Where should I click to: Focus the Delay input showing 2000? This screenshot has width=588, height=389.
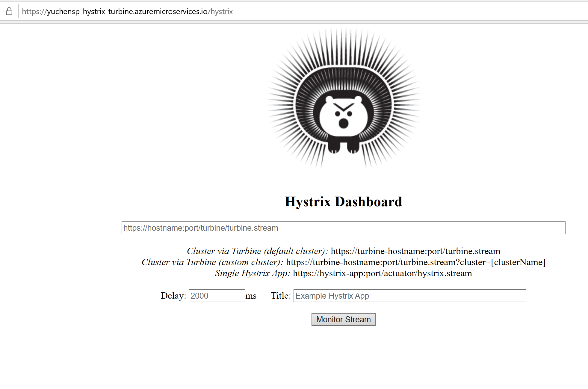point(217,296)
